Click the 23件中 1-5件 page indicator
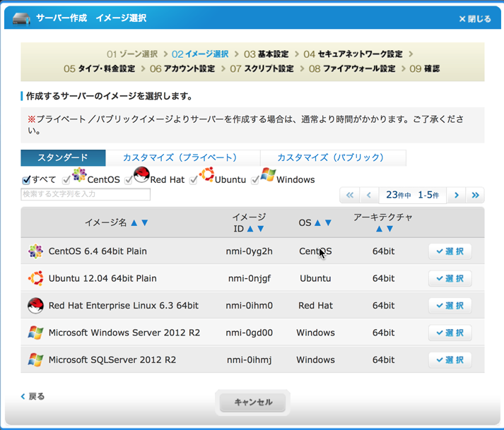Viewport: 504px width, 430px height. [x=412, y=195]
